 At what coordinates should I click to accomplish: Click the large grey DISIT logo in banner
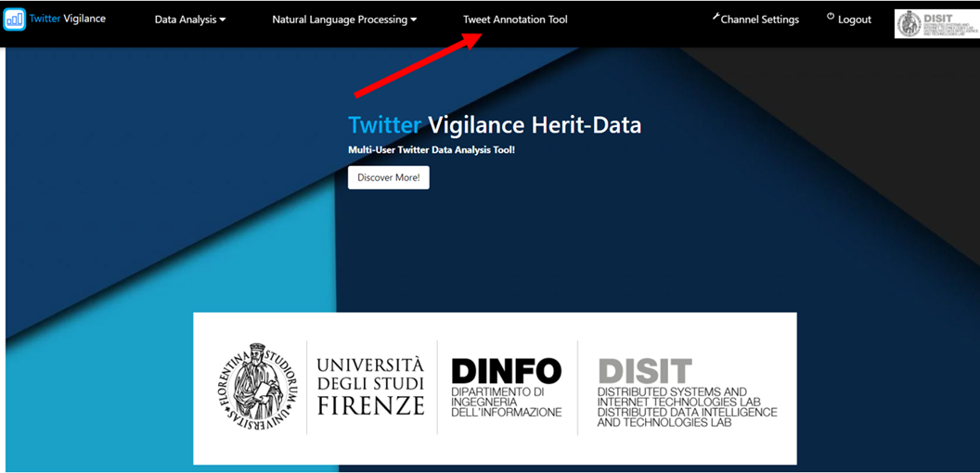pyautogui.click(x=645, y=371)
